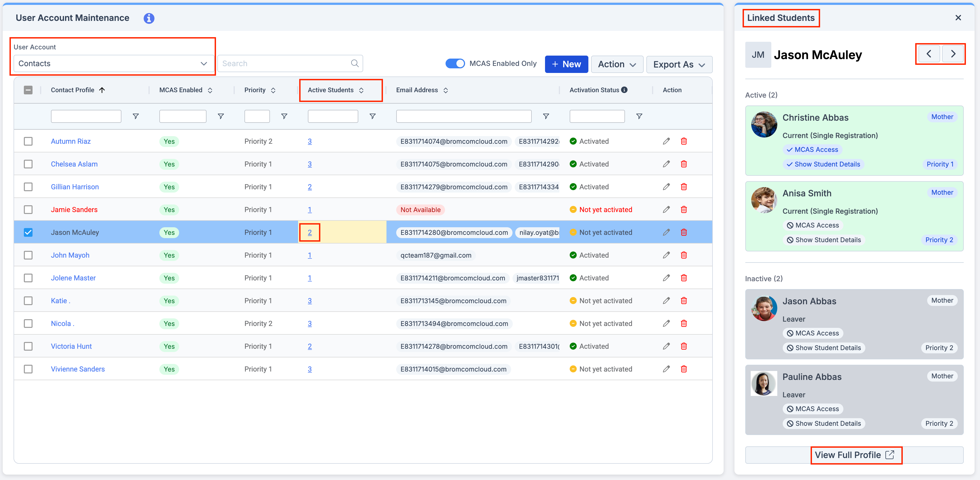Image resolution: width=980 pixels, height=480 pixels.
Task: Click the info icon beside User Account Maintenance
Action: click(x=149, y=18)
